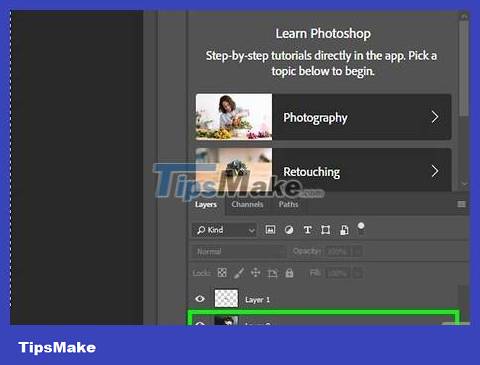Lock transparent pixels icon
The height and width of the screenshot is (365, 480).
222,273
